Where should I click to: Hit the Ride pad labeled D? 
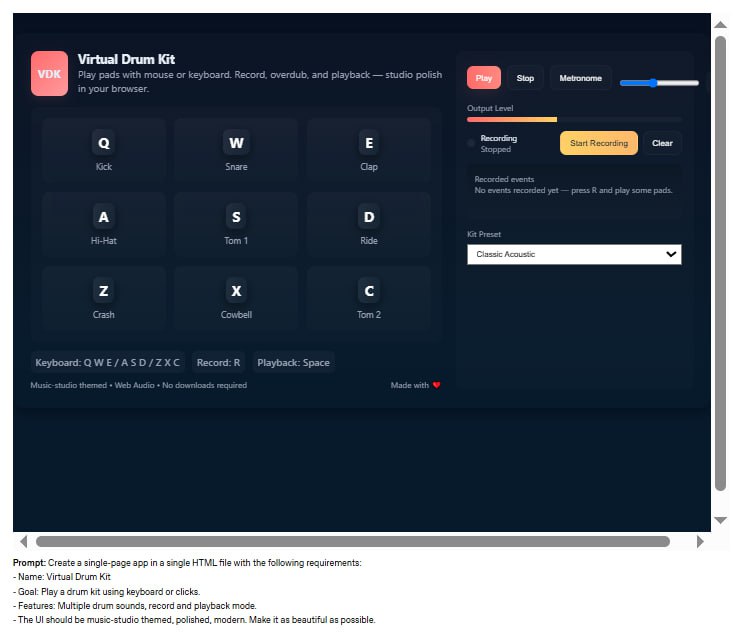(x=369, y=225)
